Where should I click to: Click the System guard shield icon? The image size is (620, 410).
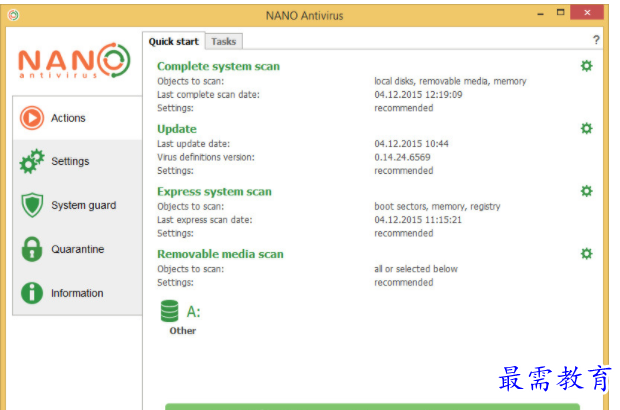(32, 205)
